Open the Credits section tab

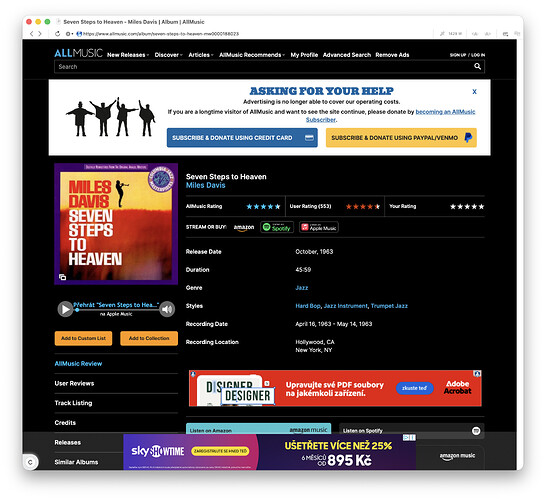pos(65,423)
